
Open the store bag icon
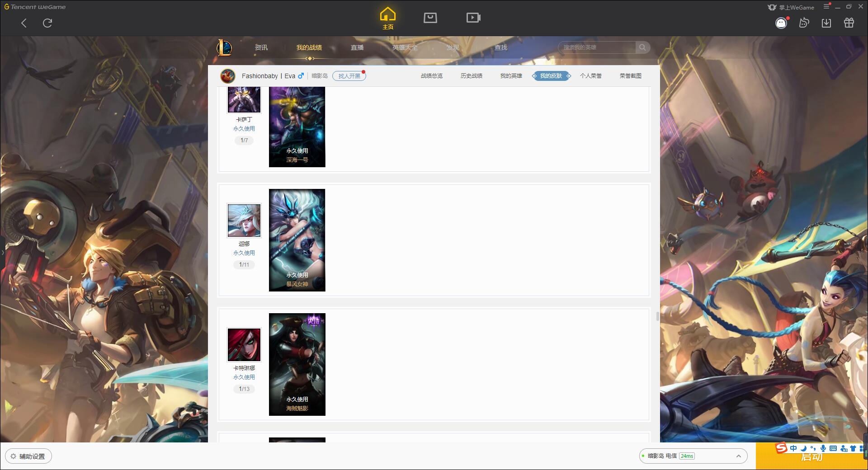(x=430, y=18)
